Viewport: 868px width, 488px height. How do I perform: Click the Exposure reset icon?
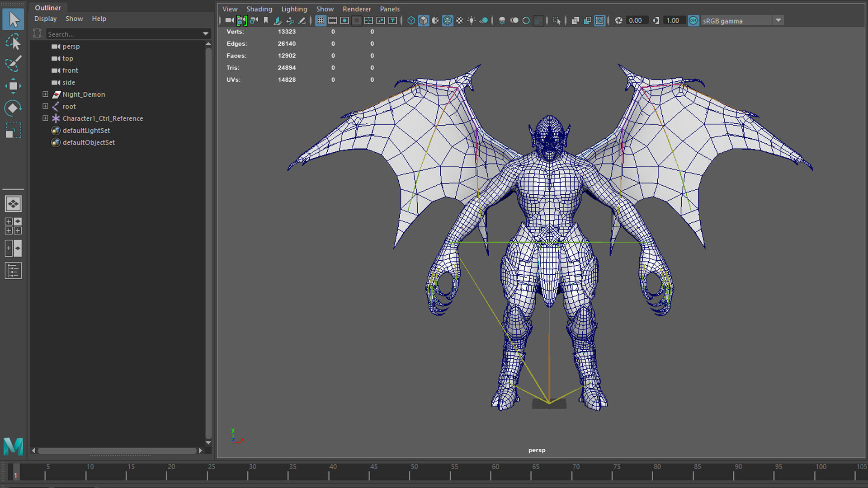618,20
